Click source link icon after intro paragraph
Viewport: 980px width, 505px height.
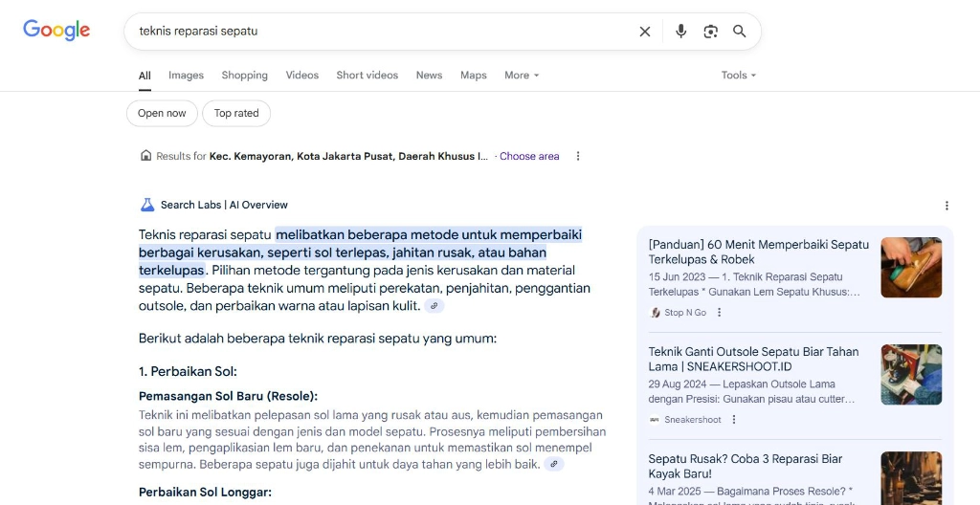434,306
